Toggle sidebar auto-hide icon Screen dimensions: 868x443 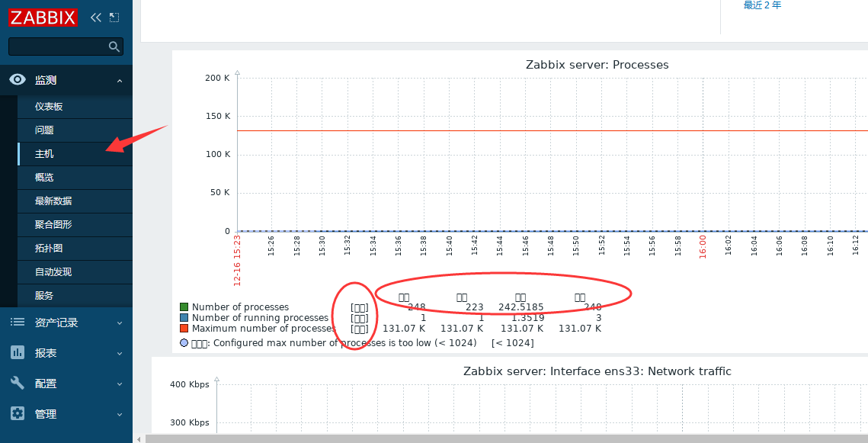click(x=114, y=18)
